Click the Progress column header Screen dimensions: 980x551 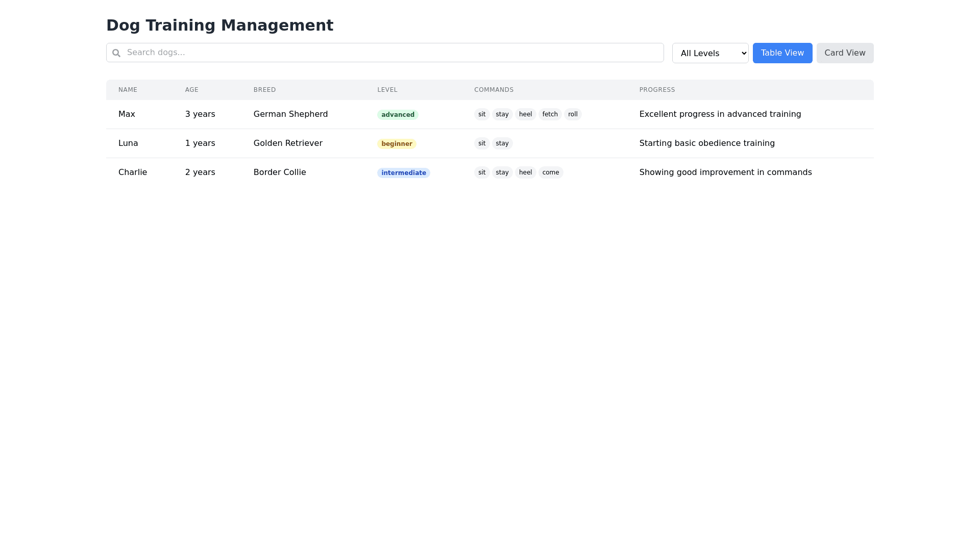tap(657, 90)
